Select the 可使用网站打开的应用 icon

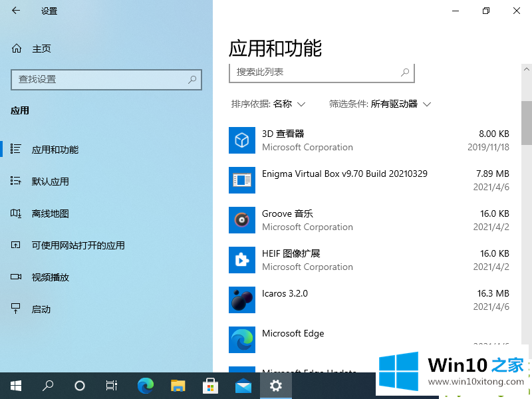pos(15,245)
